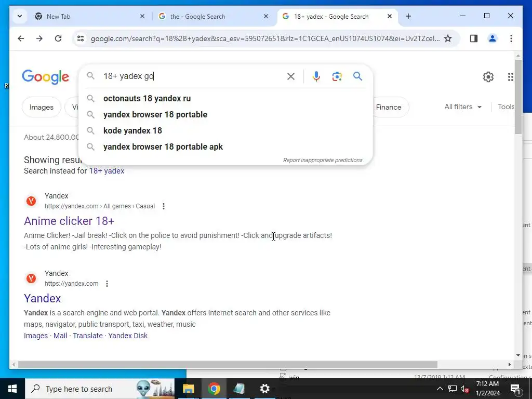
Task: Go back to previous page
Action: (x=21, y=38)
